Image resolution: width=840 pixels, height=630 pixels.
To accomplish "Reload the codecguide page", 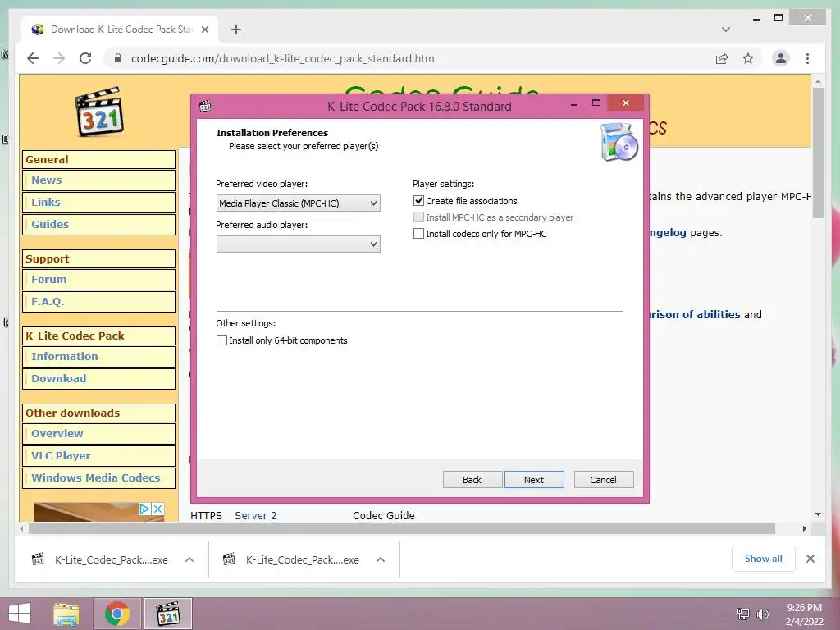I will point(85,58).
